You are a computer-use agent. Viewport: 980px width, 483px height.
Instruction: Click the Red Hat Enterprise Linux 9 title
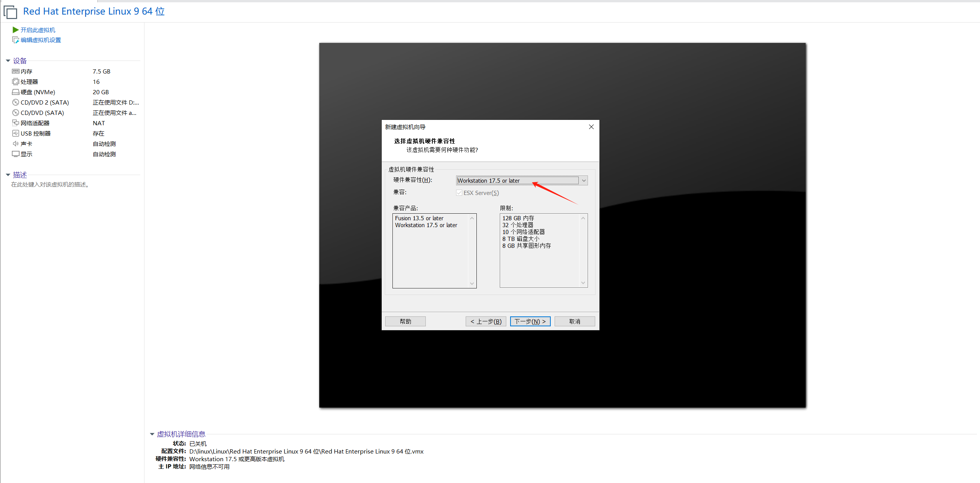click(94, 11)
